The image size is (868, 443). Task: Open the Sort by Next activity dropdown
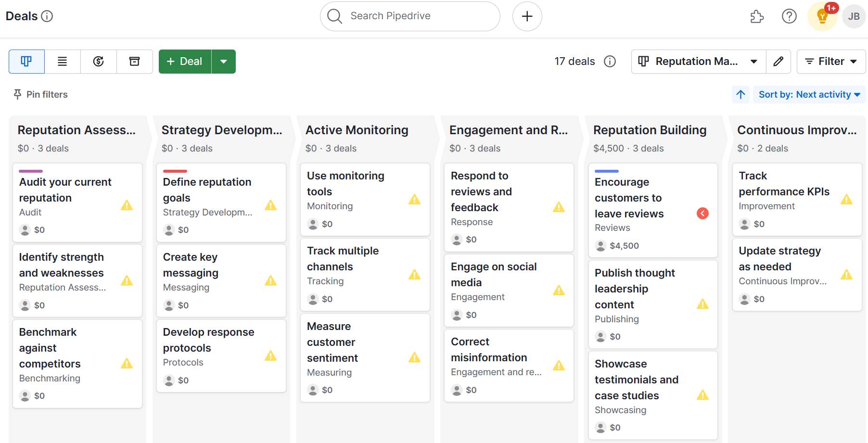809,94
